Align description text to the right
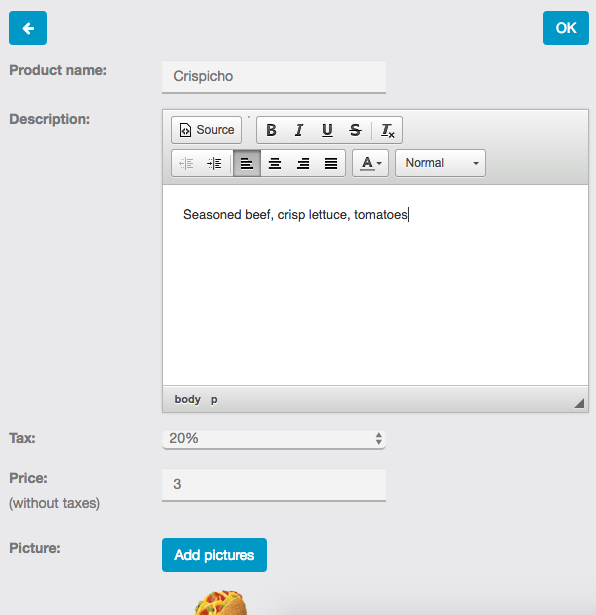 pos(303,163)
